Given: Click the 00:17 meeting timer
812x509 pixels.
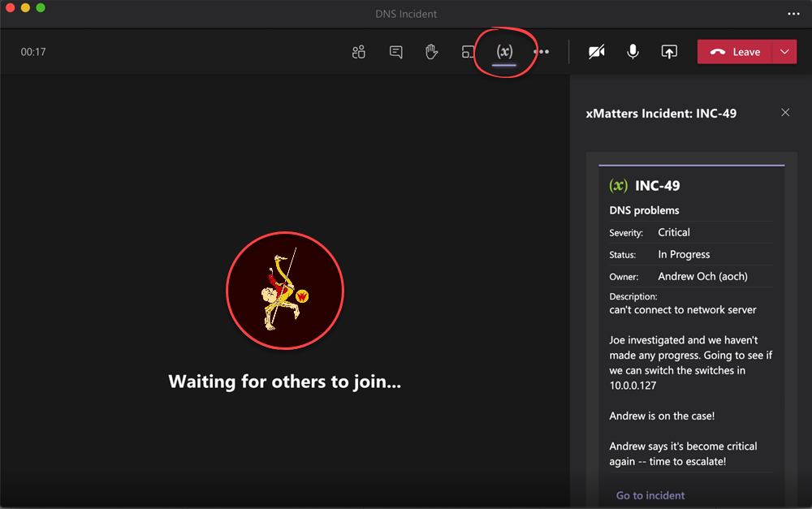Looking at the screenshot, I should click(33, 52).
